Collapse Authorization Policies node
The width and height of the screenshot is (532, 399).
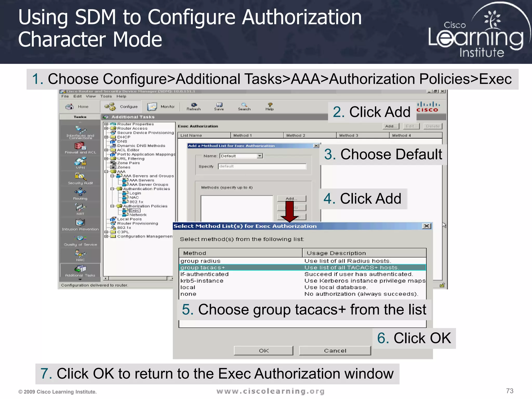tap(112, 206)
